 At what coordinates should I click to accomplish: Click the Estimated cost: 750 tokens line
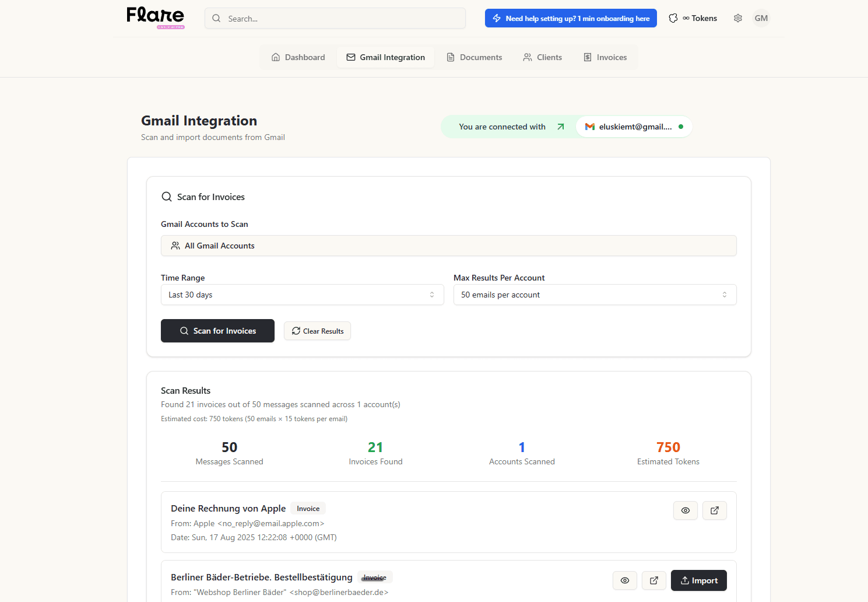(254, 419)
